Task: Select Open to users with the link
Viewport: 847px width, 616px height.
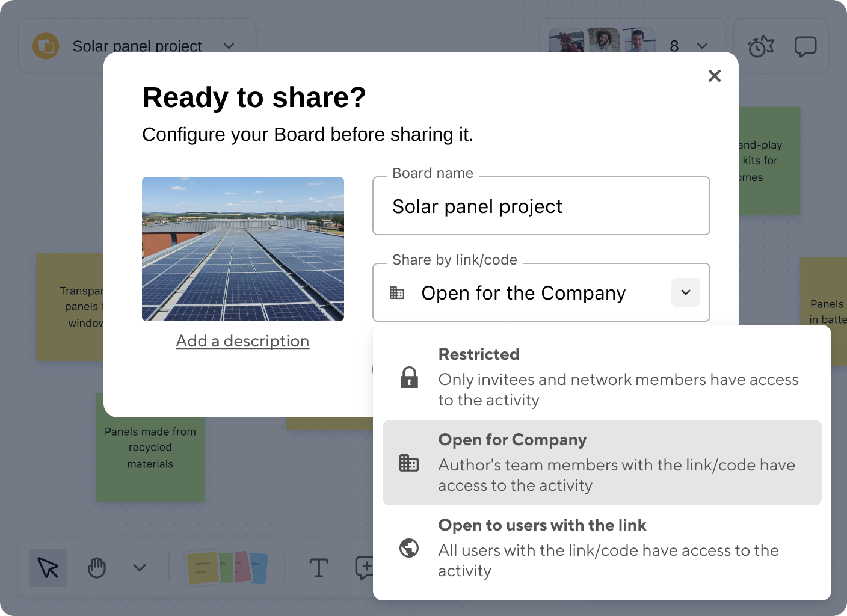Action: click(x=602, y=547)
